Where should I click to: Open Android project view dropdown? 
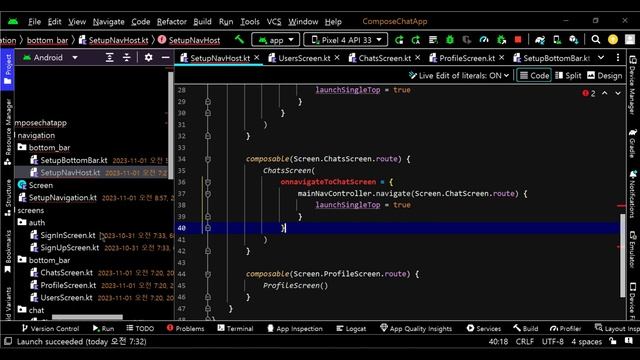pos(50,58)
